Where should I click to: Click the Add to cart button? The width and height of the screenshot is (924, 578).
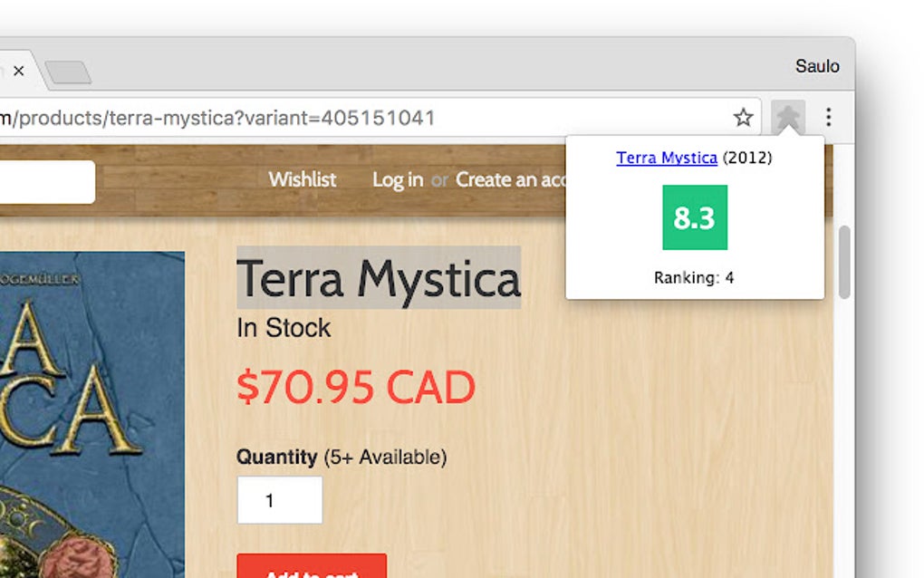(x=312, y=565)
